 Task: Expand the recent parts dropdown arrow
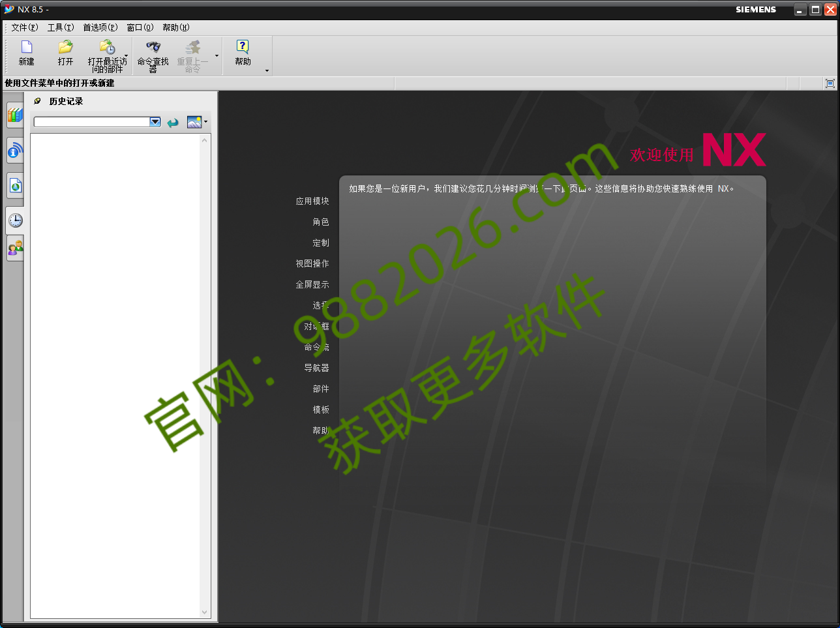pos(126,56)
